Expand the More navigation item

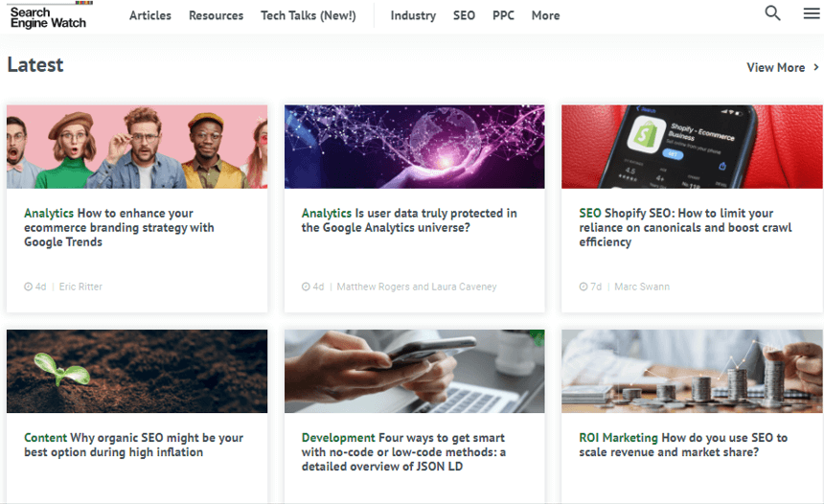tap(545, 15)
